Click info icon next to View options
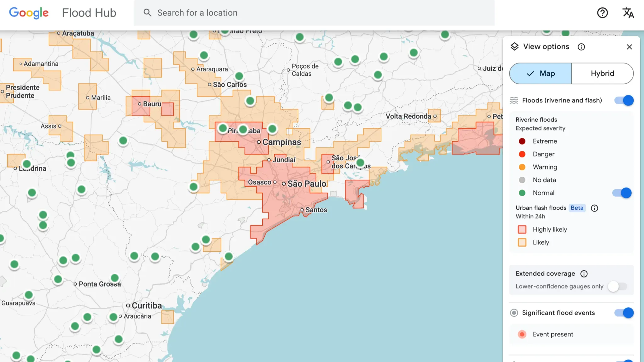This screenshot has width=644, height=362. tap(581, 47)
